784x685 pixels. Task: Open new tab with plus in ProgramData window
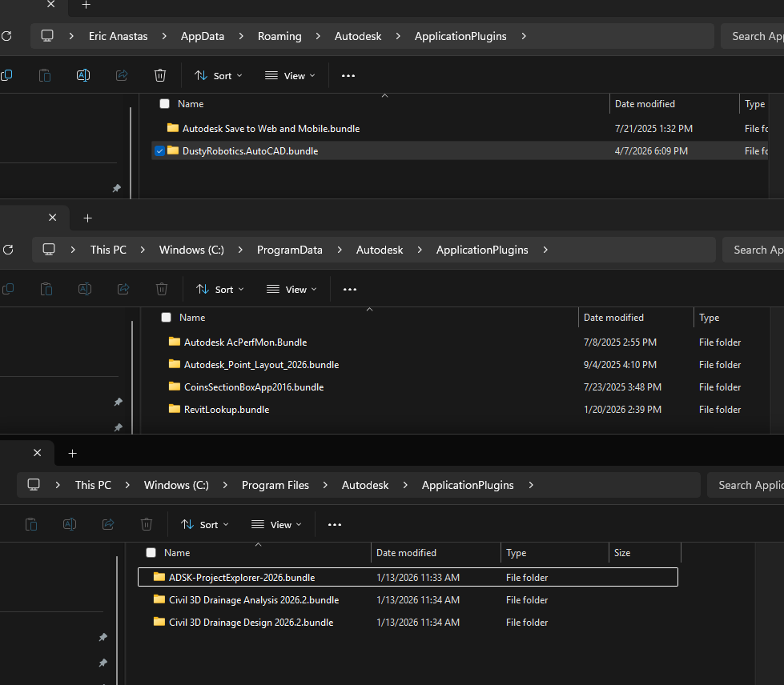point(87,218)
